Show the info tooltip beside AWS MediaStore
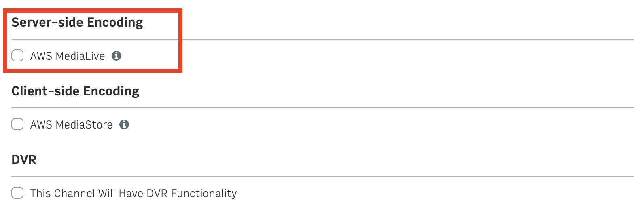The height and width of the screenshot is (215, 644). (x=124, y=124)
